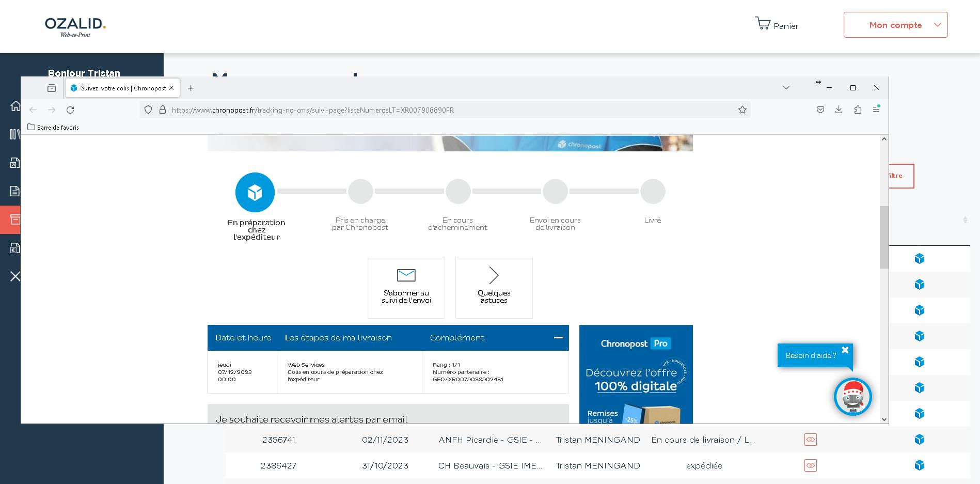The width and height of the screenshot is (980, 484).
Task: Reload the Chronopost tracking page
Action: 70,110
